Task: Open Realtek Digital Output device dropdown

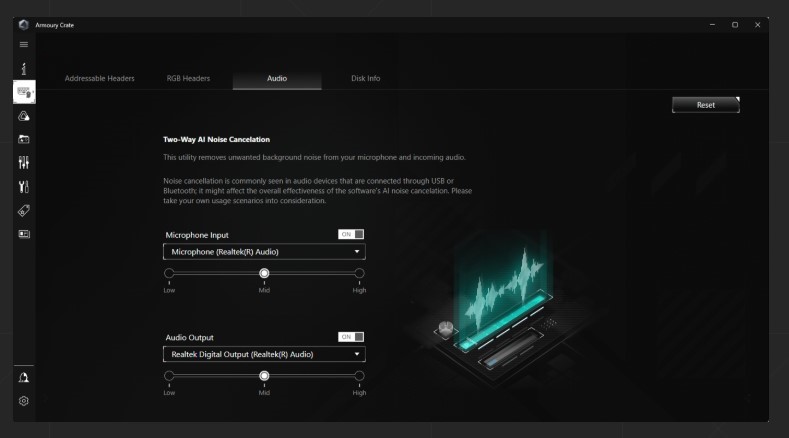Action: tap(264, 354)
